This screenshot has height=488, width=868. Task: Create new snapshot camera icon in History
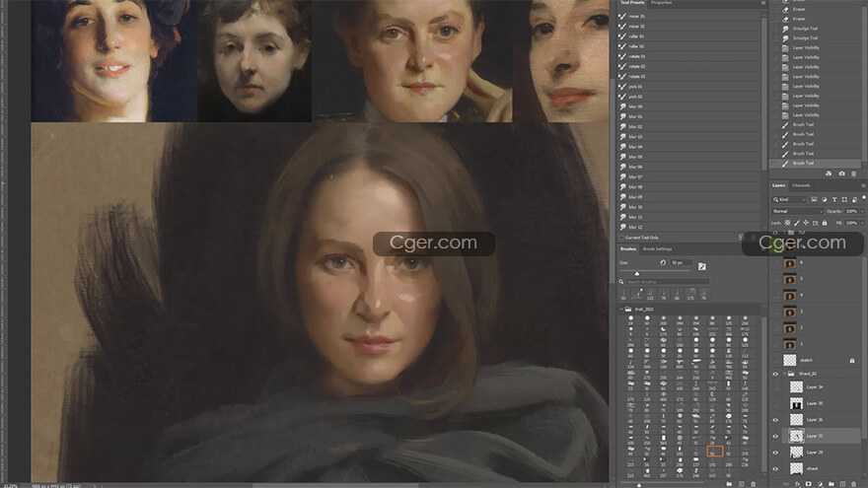point(842,174)
